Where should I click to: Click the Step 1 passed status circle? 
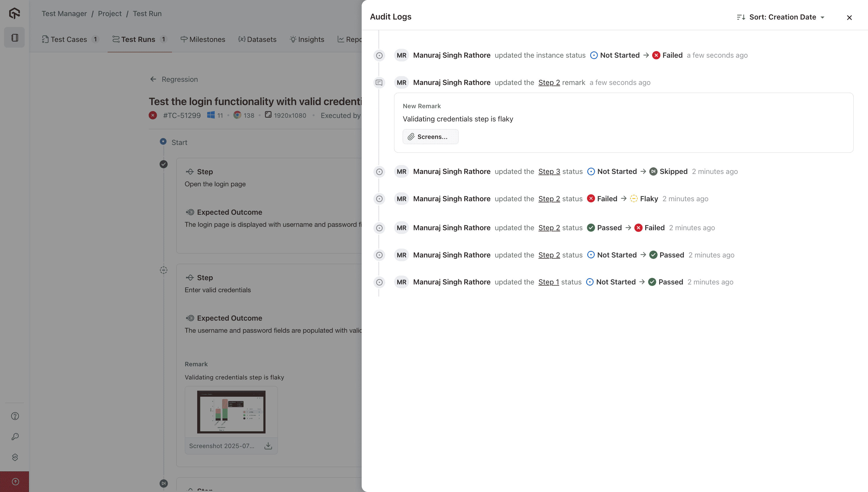164,164
